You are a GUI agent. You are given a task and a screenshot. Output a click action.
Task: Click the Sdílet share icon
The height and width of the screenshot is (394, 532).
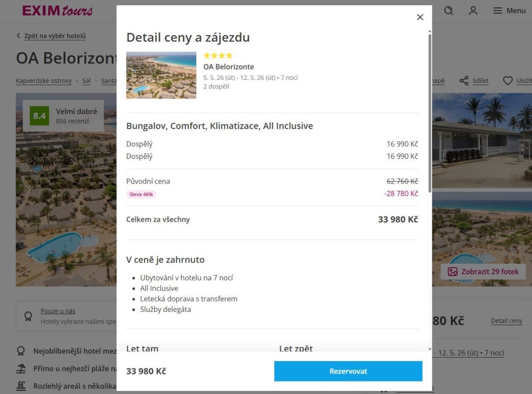464,81
